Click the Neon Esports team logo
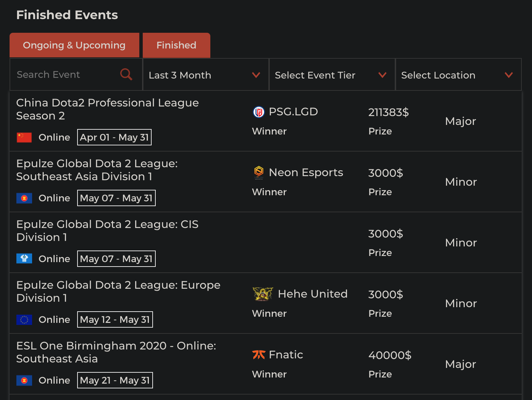Screen dimensions: 532x400 [x=258, y=172]
